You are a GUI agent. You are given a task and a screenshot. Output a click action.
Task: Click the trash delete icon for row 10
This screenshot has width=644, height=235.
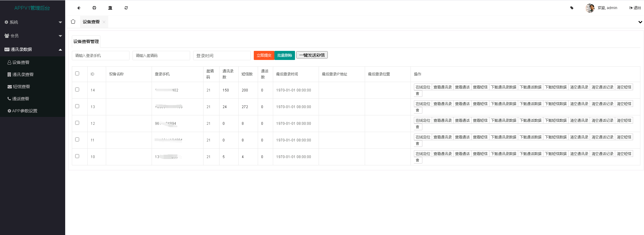point(418,161)
